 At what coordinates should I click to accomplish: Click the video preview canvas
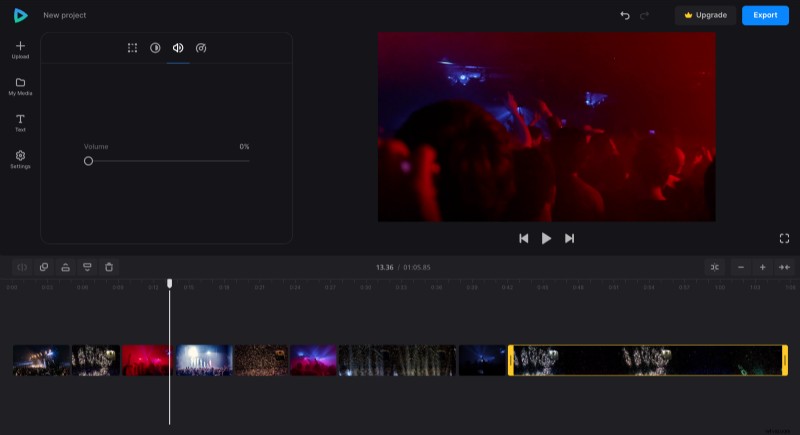(x=546, y=127)
